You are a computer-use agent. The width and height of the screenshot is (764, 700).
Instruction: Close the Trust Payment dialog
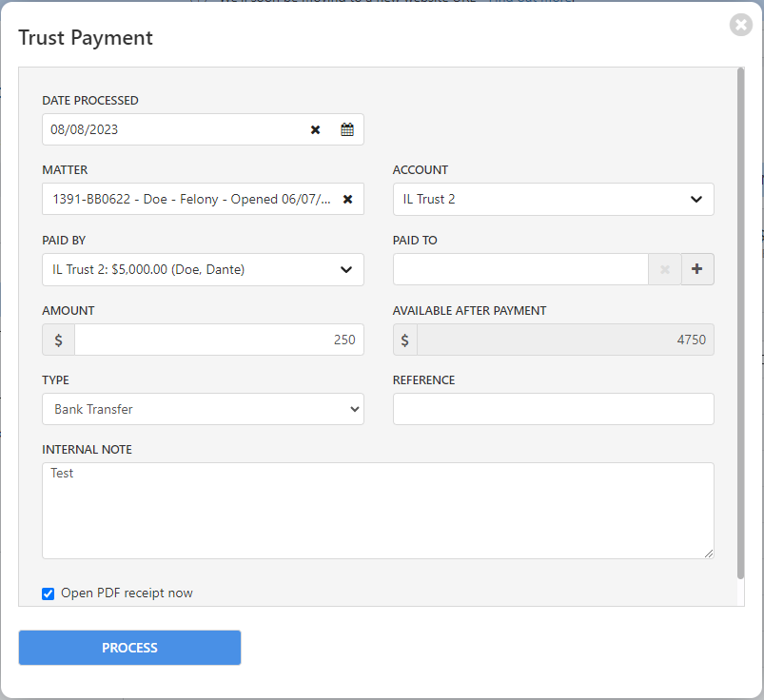(740, 25)
